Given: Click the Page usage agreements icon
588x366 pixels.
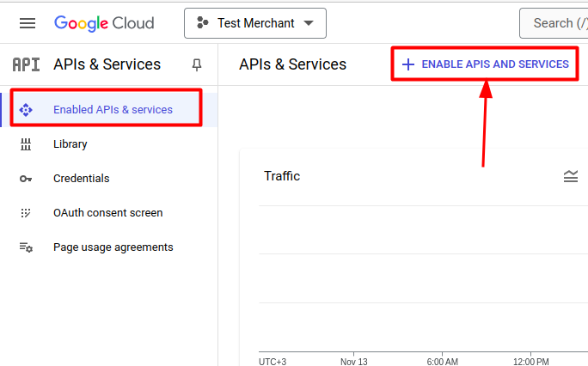Looking at the screenshot, I should (x=26, y=247).
